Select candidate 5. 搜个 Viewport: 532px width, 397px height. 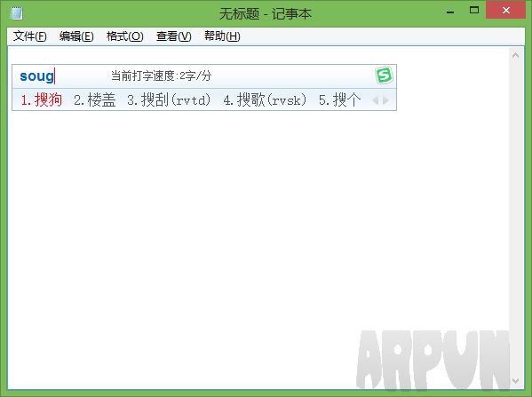[x=339, y=100]
